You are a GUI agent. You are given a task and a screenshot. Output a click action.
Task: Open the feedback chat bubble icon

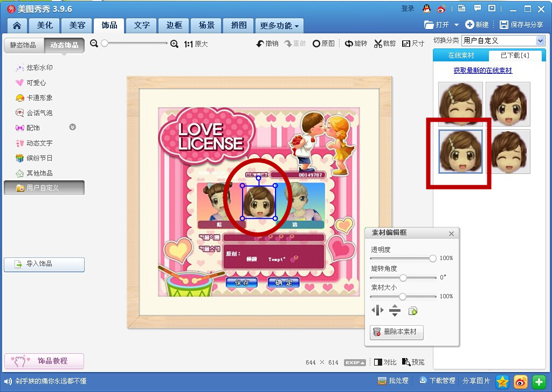pyautogui.click(x=478, y=9)
